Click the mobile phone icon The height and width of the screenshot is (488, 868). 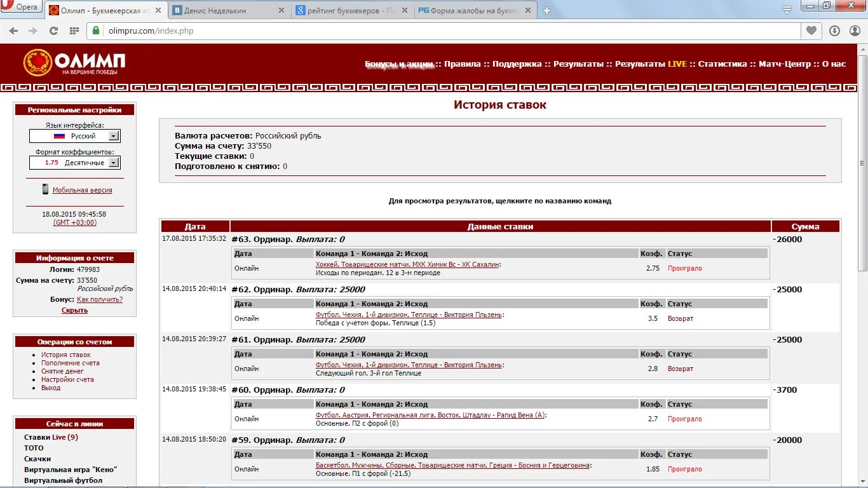tap(45, 189)
